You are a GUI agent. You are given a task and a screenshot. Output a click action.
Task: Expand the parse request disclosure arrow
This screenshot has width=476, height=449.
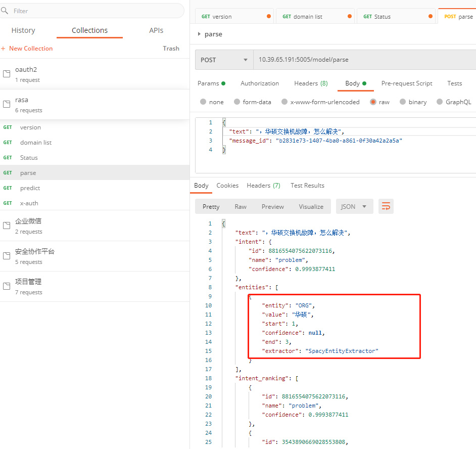tap(199, 34)
